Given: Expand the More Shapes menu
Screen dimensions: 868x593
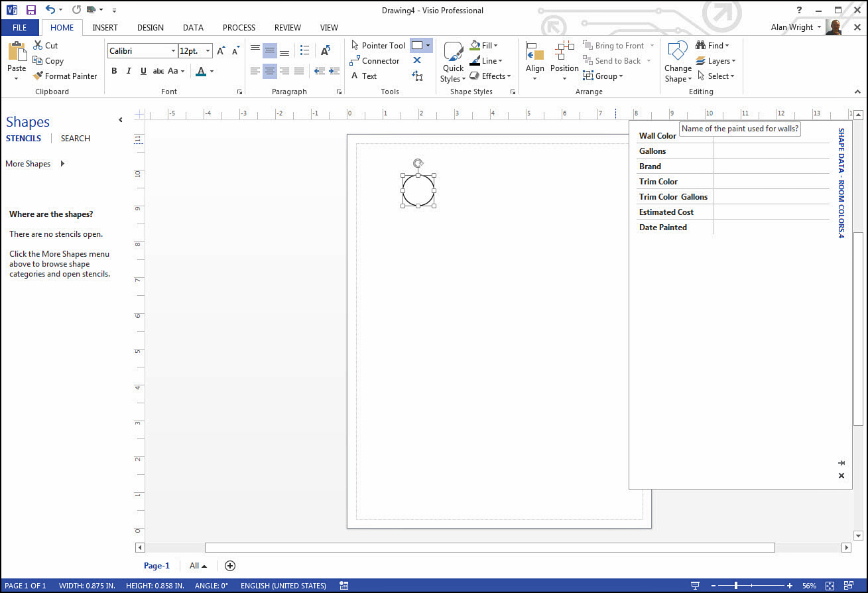Looking at the screenshot, I should pos(35,164).
